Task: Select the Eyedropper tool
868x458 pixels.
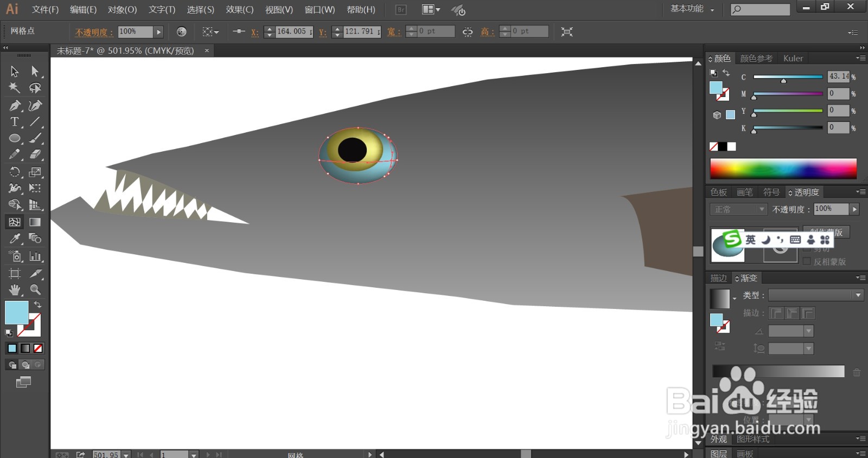Action: (15, 238)
